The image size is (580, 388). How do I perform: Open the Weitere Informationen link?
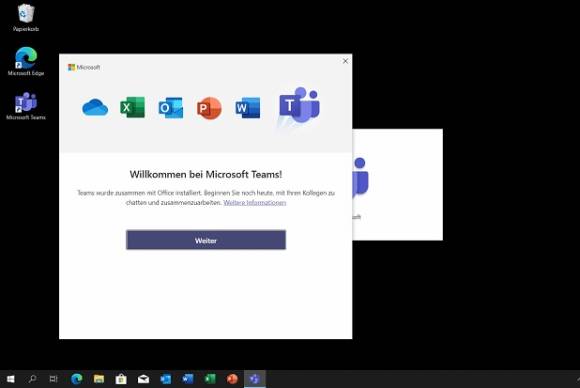coord(254,203)
